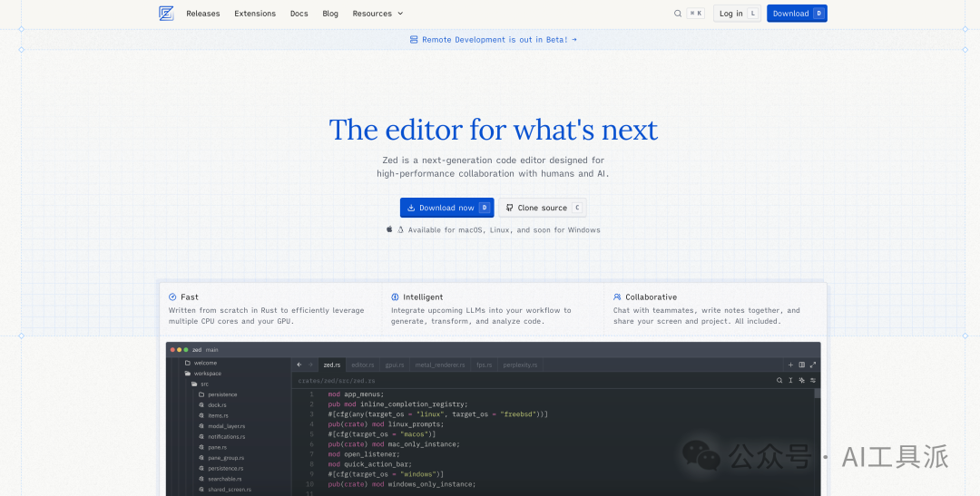
Task: Click the Zed logo in the header
Action: click(166, 13)
